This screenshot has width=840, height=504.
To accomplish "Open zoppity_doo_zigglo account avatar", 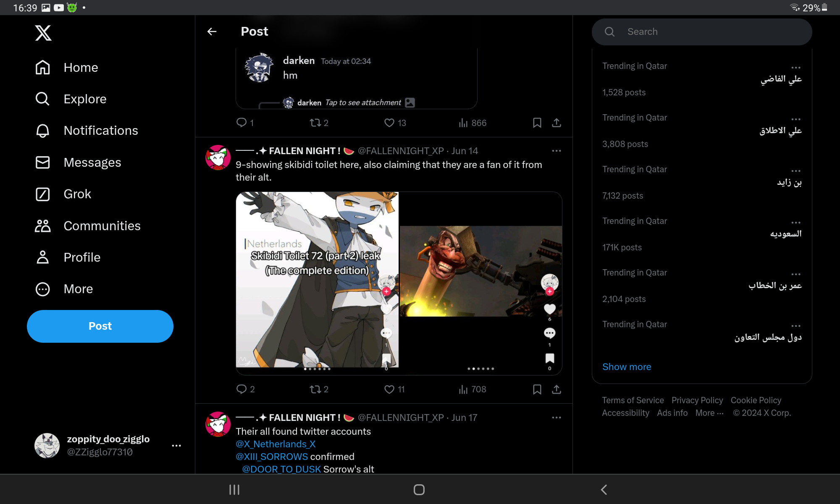I will tap(47, 446).
